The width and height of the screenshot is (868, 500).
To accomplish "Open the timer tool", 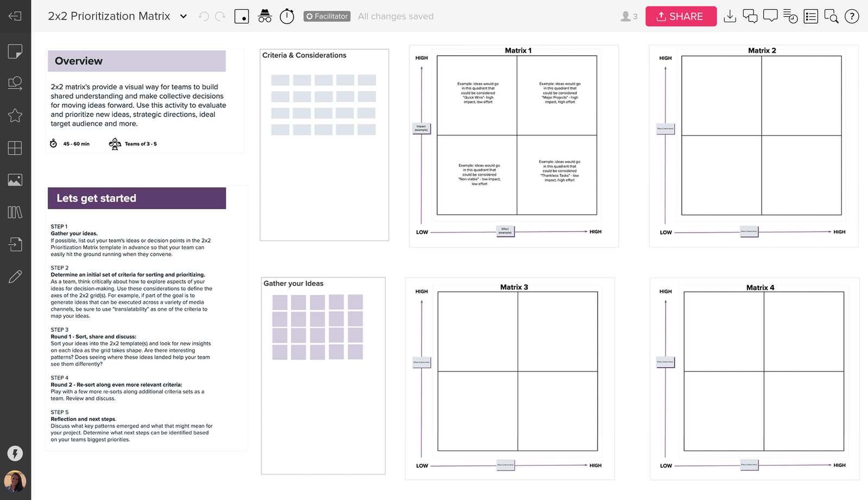I will click(286, 16).
